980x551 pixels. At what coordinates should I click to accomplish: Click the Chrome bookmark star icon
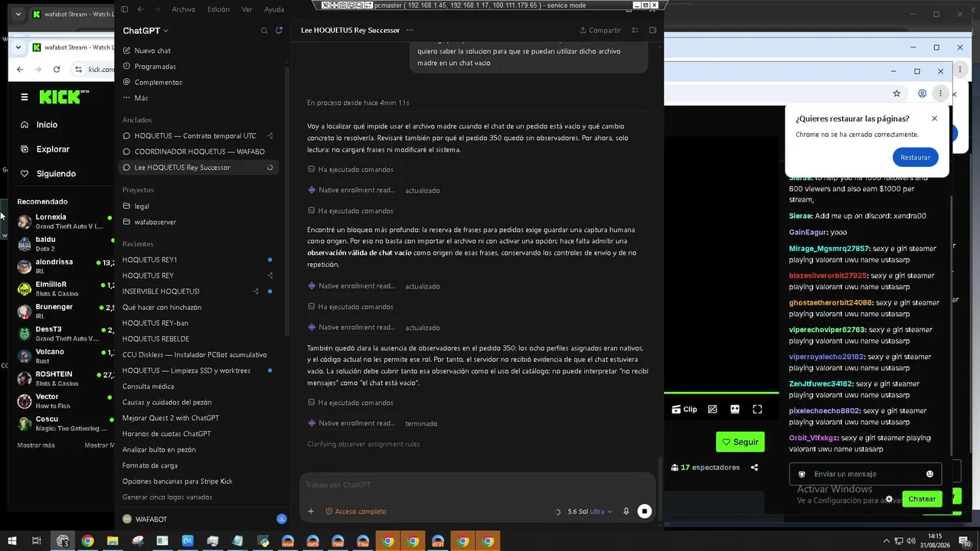[897, 93]
